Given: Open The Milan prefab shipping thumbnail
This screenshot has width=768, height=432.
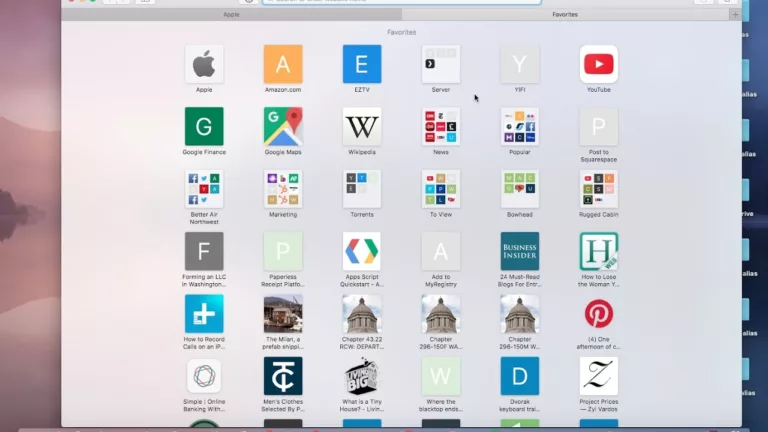Looking at the screenshot, I should [283, 313].
